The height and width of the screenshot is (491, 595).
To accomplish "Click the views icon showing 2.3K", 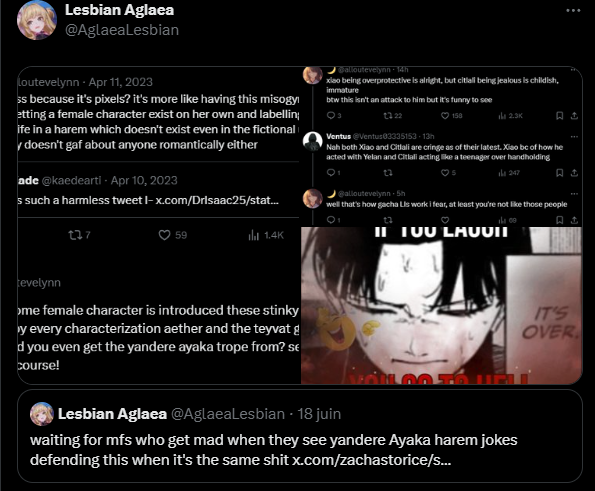I will coord(502,115).
